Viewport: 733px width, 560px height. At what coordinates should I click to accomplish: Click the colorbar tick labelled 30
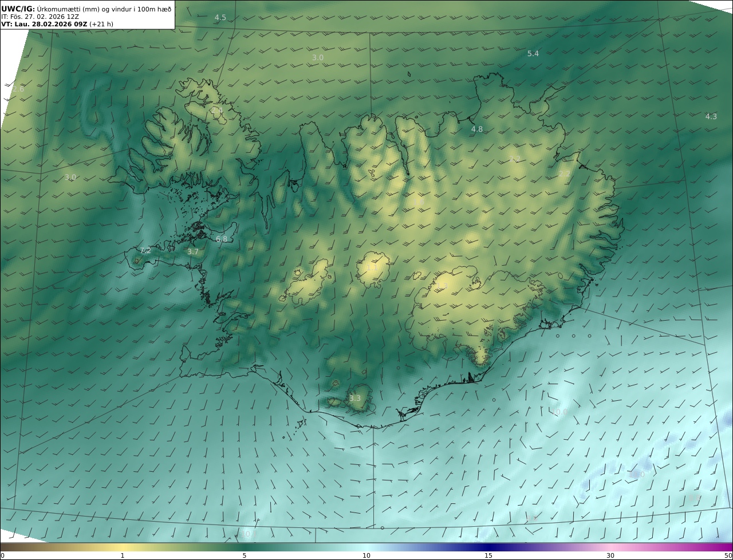point(610,555)
